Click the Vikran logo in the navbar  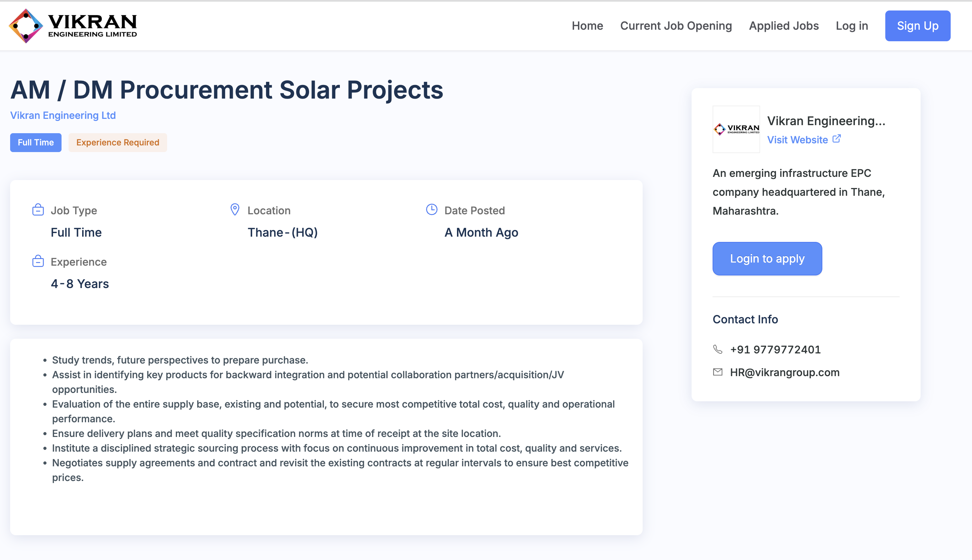coord(74,26)
